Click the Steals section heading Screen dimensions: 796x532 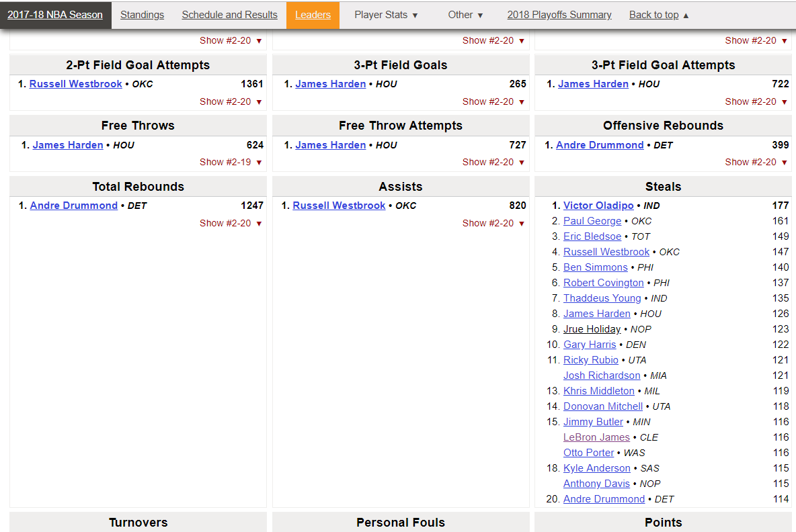click(663, 187)
